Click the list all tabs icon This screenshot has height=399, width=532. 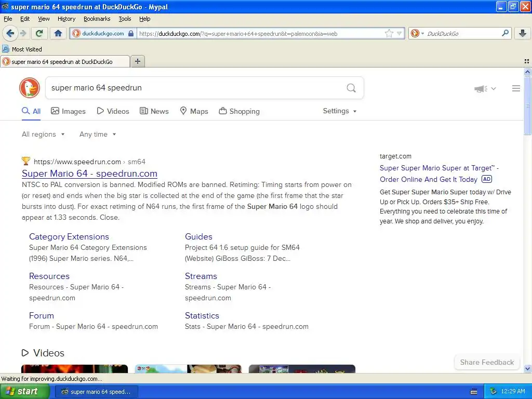(527, 61)
